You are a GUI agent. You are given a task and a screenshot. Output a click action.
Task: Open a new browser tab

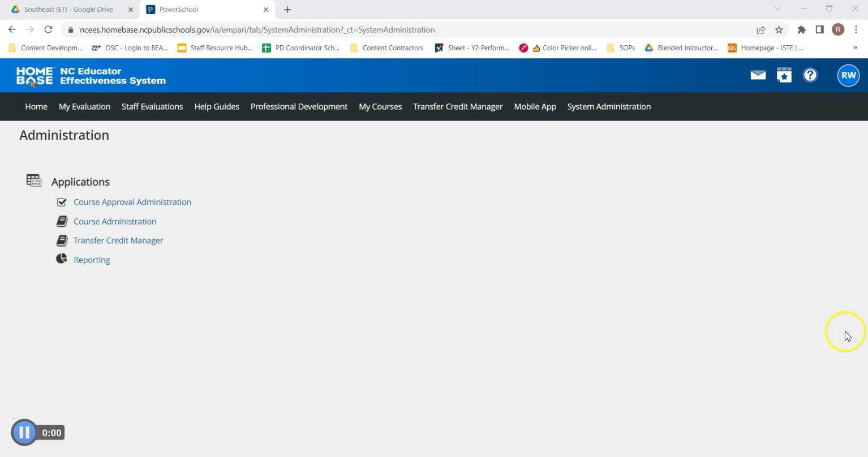287,10
